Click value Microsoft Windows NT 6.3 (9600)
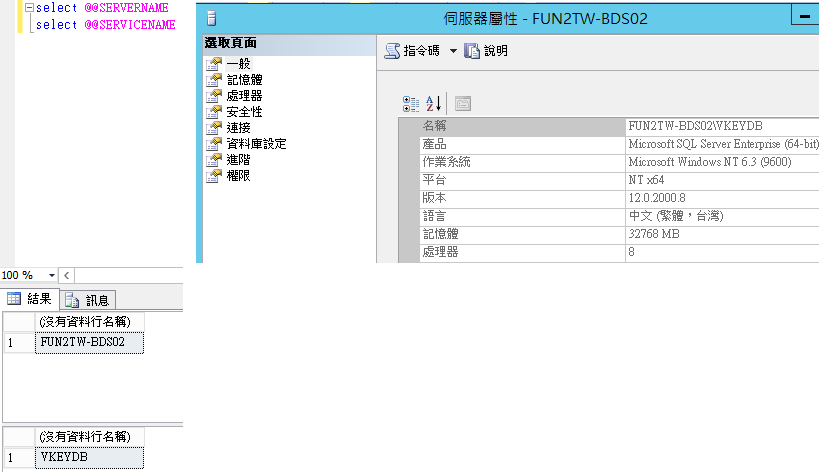The height and width of the screenshot is (472, 819). 710,162
